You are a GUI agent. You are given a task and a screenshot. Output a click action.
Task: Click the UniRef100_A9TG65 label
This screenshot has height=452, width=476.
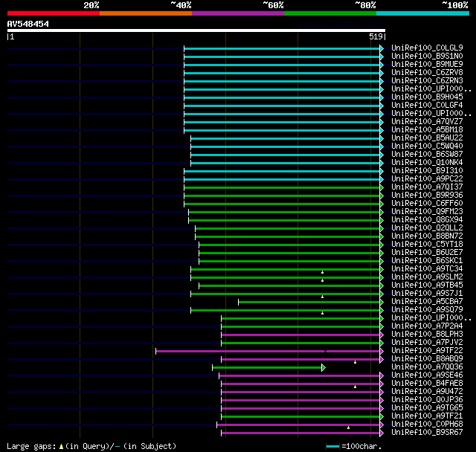pos(427,408)
